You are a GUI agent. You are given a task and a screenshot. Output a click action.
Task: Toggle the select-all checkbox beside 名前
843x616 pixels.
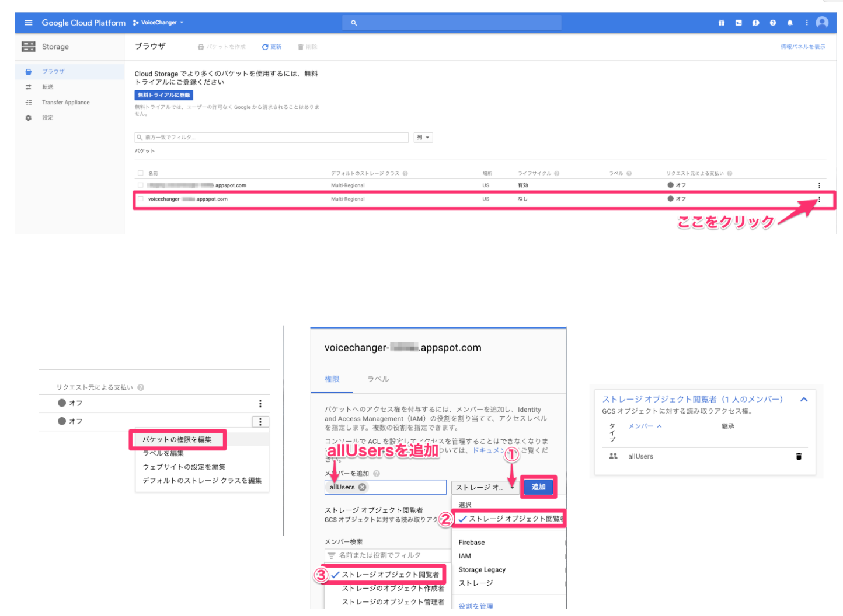(x=140, y=173)
